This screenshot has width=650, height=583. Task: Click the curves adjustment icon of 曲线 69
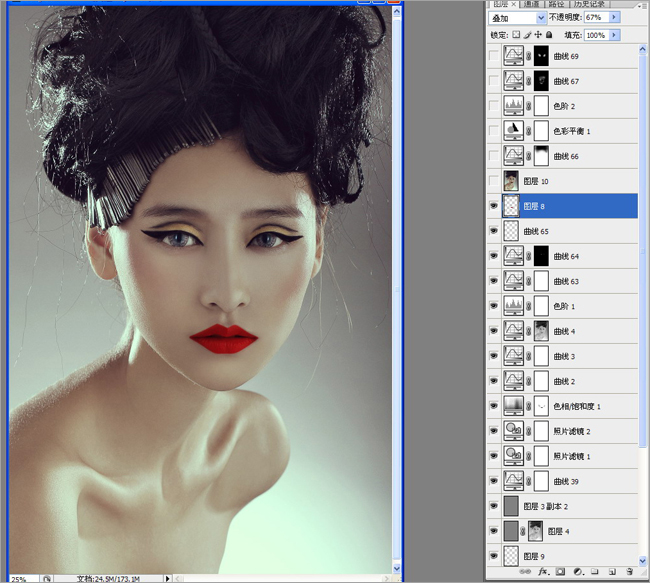click(514, 56)
